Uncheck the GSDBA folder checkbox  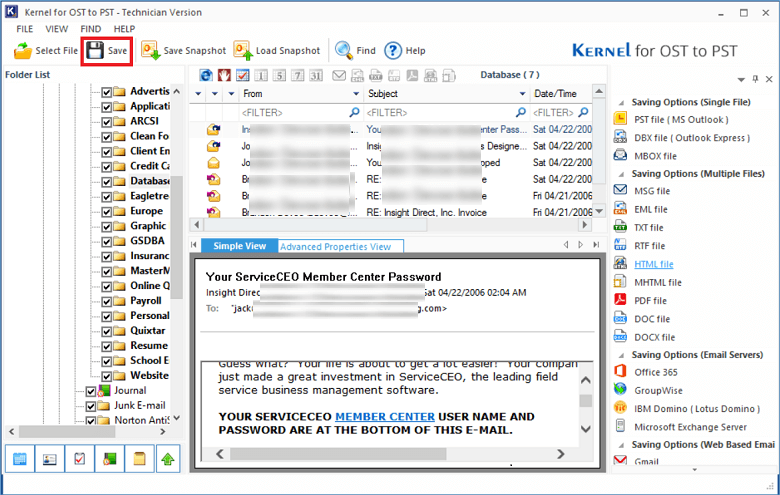click(x=106, y=242)
